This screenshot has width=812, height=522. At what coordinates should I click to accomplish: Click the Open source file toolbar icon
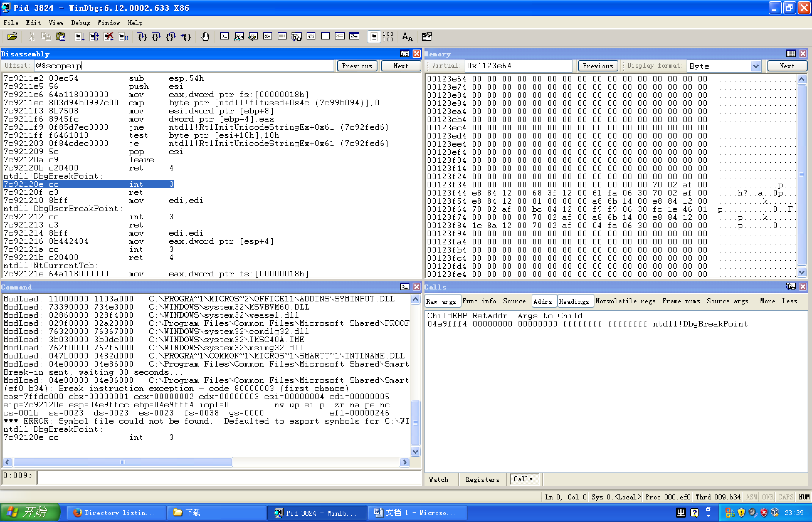(x=12, y=37)
